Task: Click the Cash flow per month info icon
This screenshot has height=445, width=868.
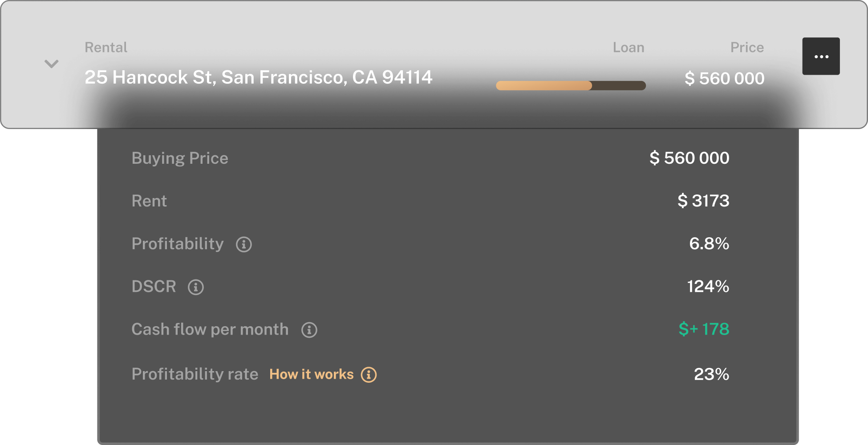Action: 309,330
